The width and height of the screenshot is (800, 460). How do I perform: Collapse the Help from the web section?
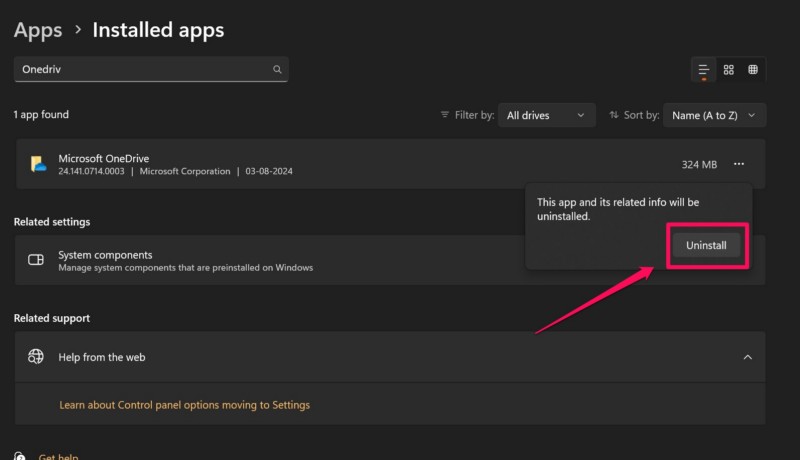747,357
